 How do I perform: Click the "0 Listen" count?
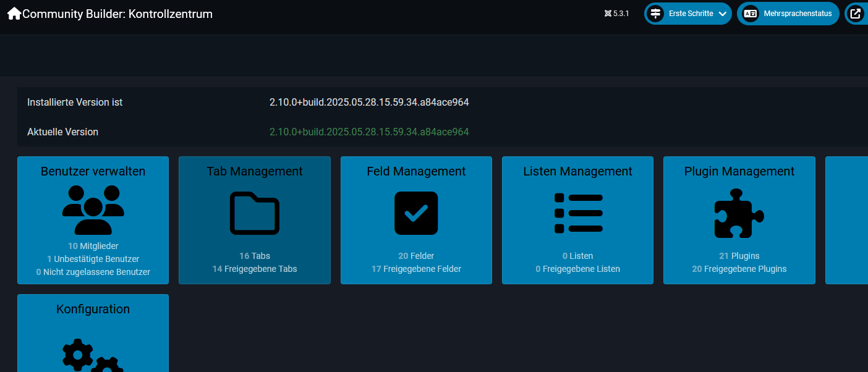point(578,256)
